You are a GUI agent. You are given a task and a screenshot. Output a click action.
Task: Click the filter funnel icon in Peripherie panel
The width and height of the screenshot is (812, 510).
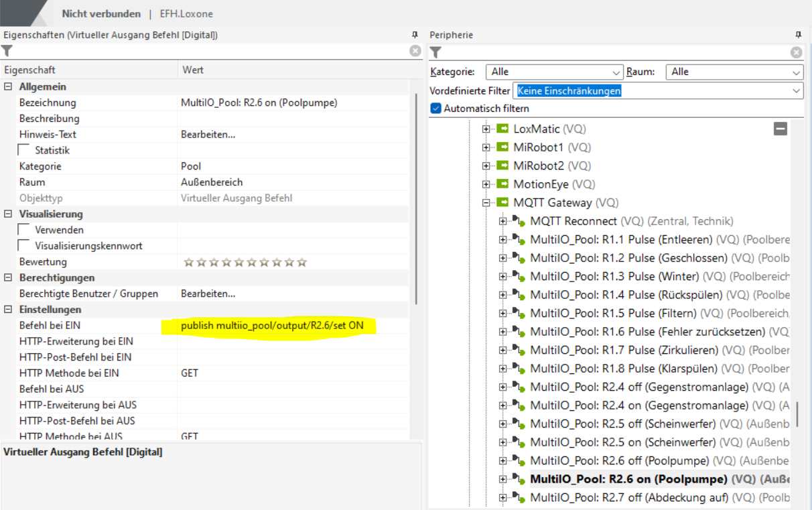(435, 52)
